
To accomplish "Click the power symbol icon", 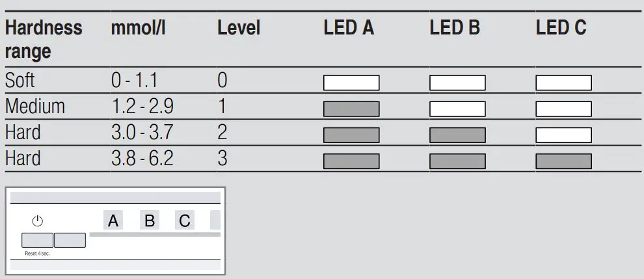I will coord(38,221).
